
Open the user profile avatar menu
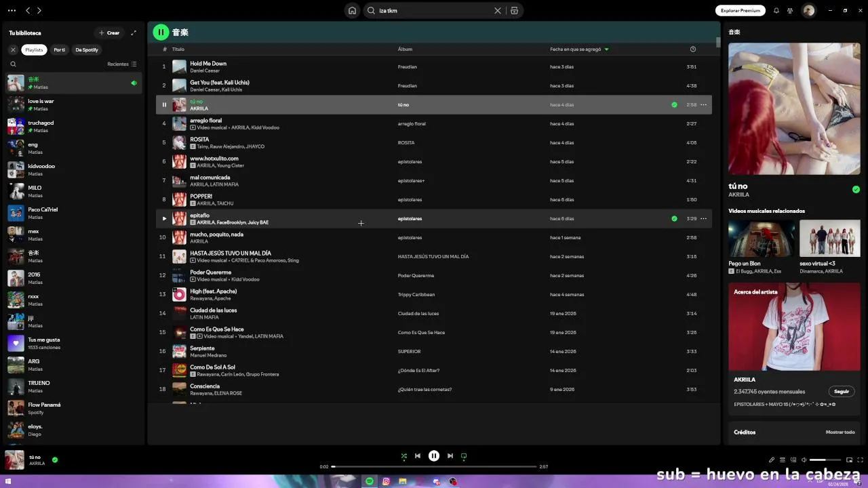click(x=808, y=10)
